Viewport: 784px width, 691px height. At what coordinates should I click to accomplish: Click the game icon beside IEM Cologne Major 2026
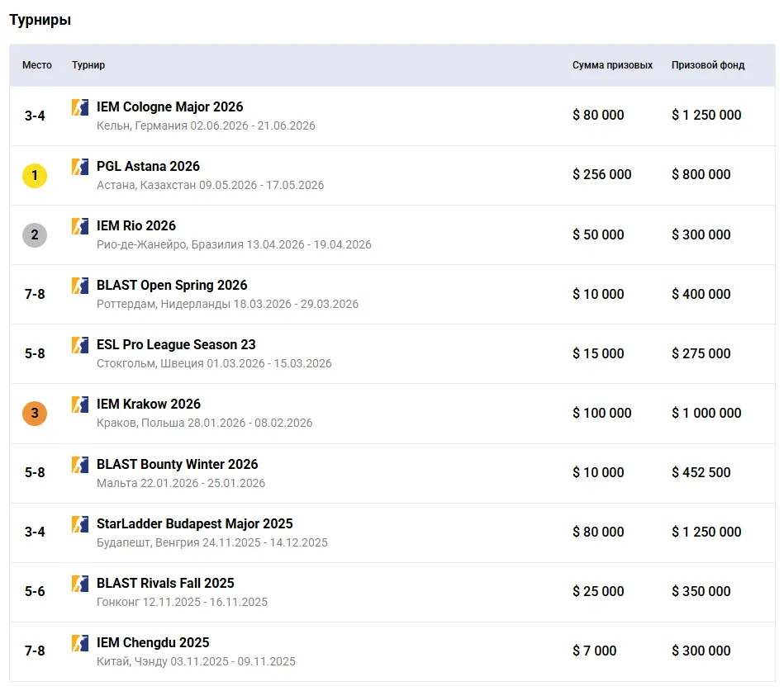click(80, 107)
